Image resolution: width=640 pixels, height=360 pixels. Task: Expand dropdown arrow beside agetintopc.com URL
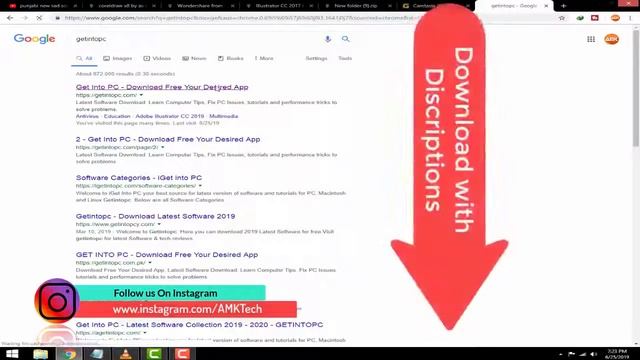[x=145, y=333]
